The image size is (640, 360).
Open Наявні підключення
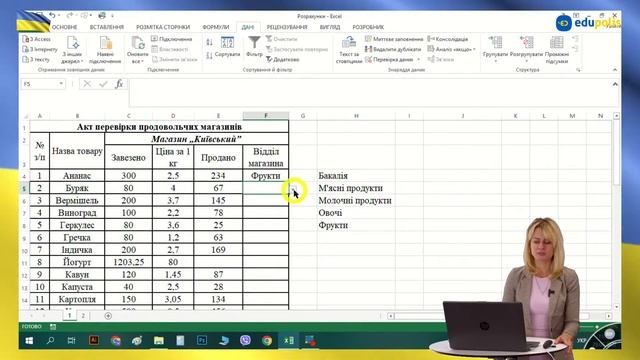click(105, 50)
